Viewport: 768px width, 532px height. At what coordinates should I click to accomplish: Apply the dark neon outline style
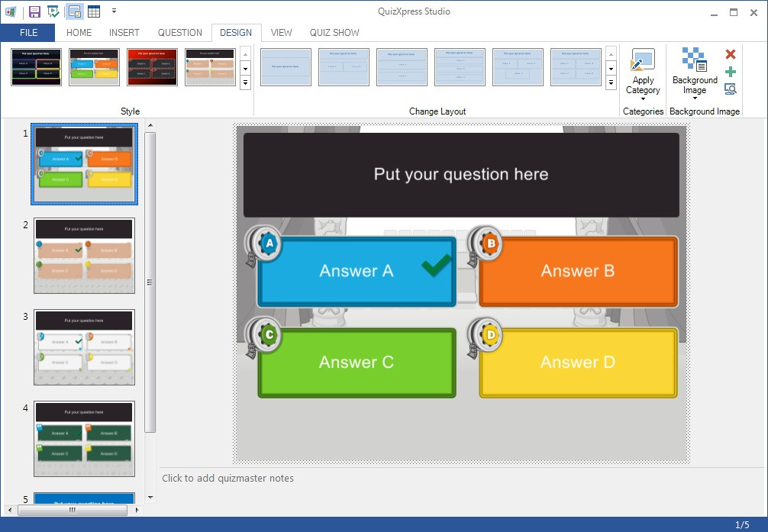(36, 67)
